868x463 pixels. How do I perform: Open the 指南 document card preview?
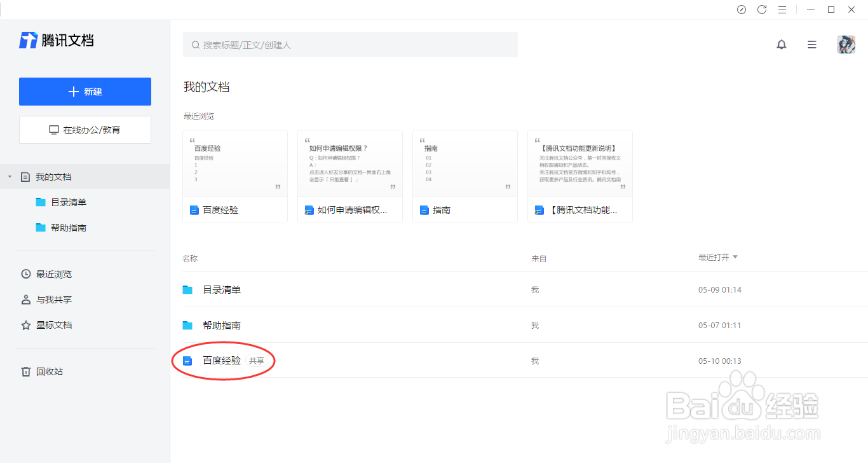[x=465, y=164]
